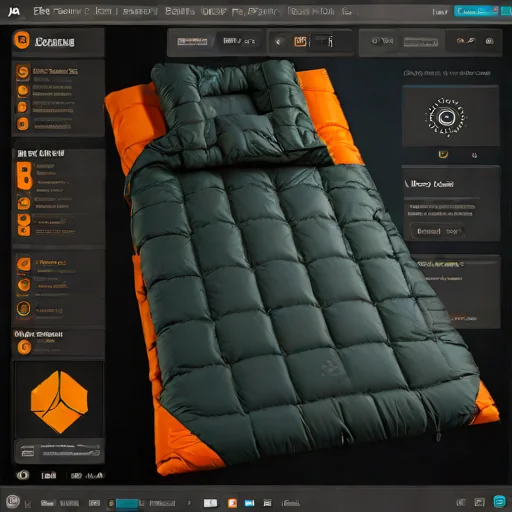Open the circular dial preview in the right panel
This screenshot has height=512, width=512.
[x=446, y=117]
